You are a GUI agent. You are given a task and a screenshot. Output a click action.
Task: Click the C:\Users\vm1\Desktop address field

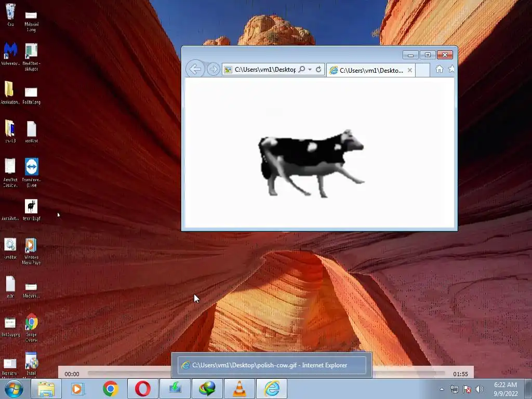tap(265, 69)
